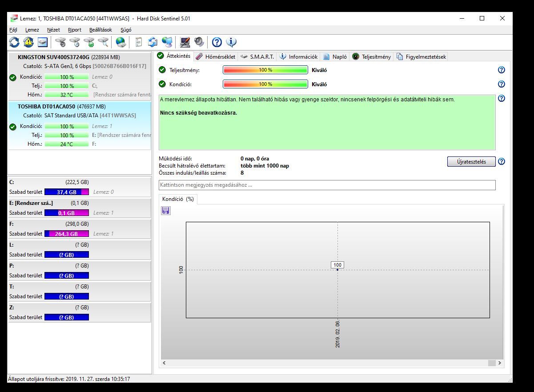Click F: drive free space bar 264,3 GB
534x392 pixels.
click(67, 234)
